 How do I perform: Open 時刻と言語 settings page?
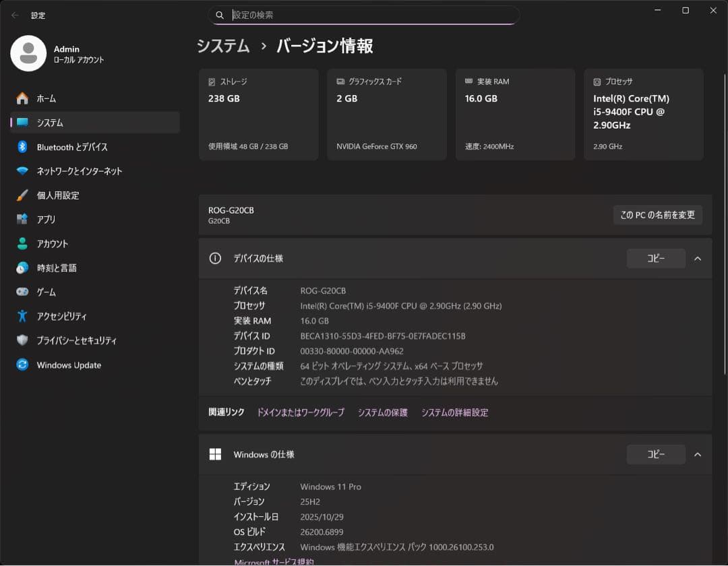click(x=57, y=268)
